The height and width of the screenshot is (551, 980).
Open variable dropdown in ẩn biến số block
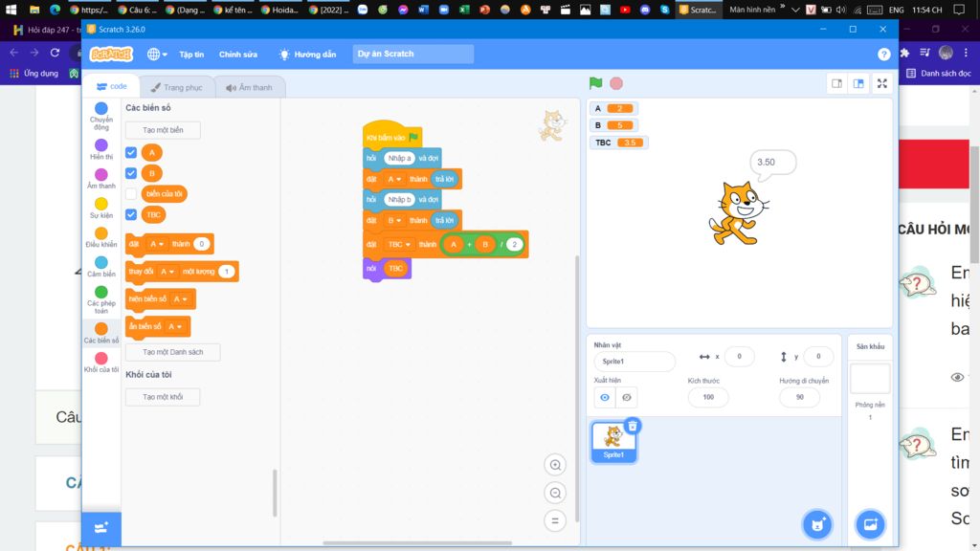(x=175, y=326)
